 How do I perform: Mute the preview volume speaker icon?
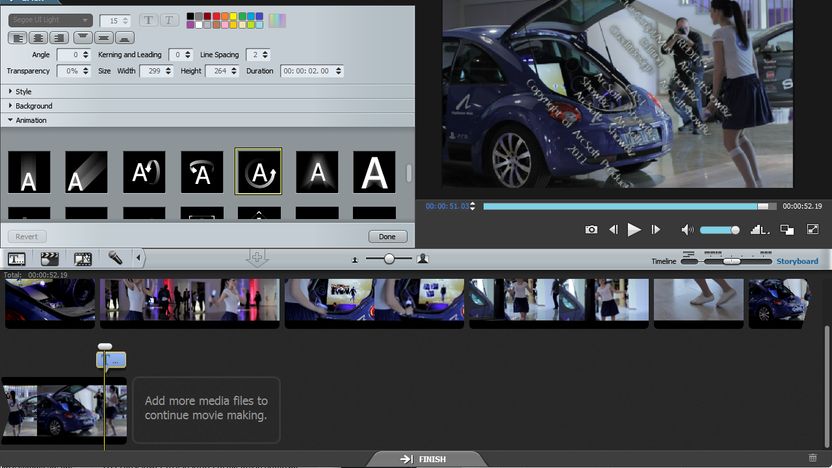click(687, 230)
